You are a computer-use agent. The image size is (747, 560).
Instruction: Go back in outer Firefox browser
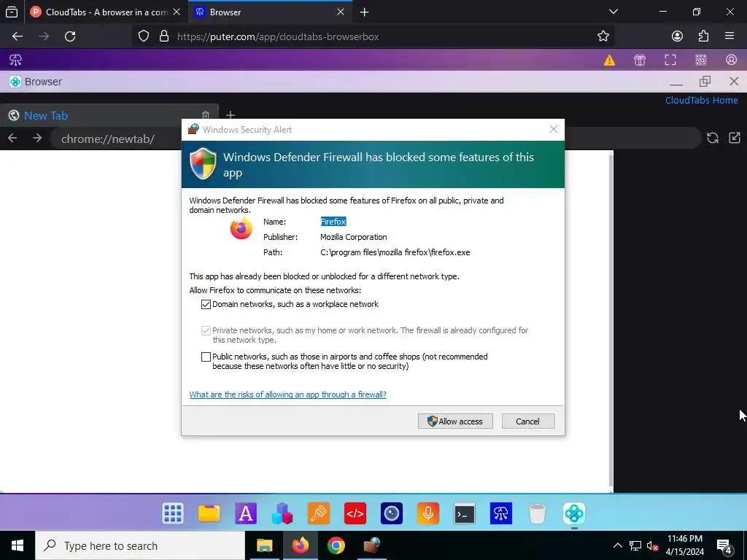click(x=18, y=36)
